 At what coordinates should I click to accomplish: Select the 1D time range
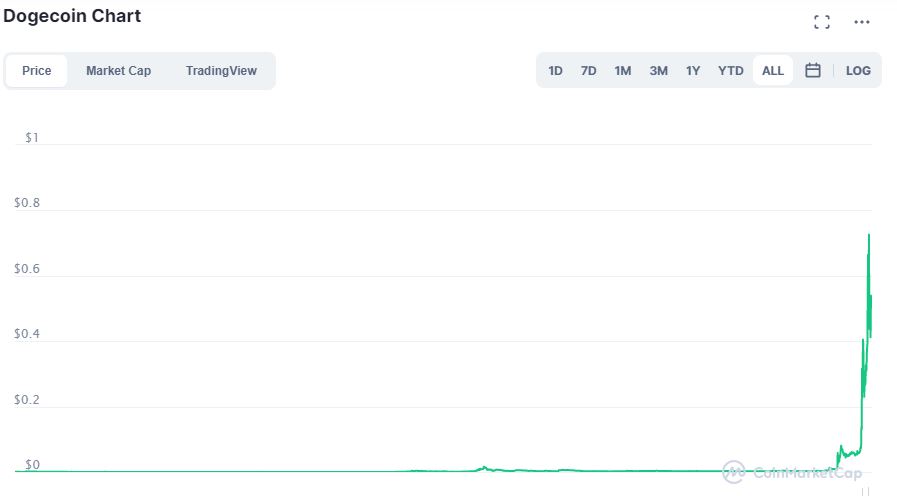pos(555,70)
